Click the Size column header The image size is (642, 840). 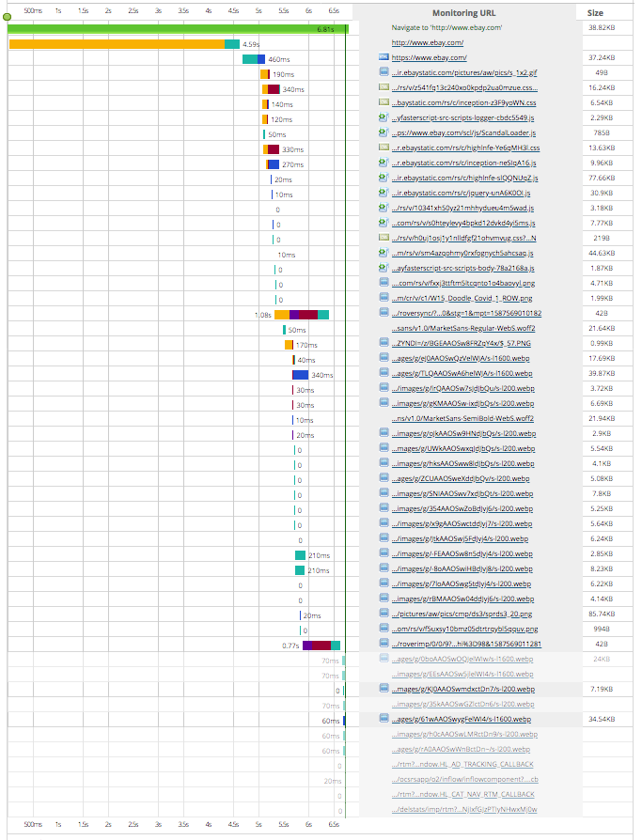595,13
